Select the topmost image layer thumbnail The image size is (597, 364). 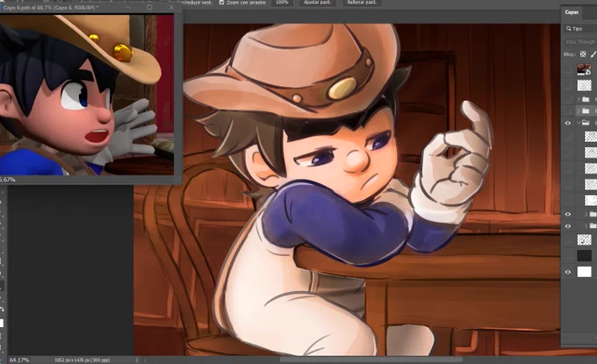click(x=584, y=69)
